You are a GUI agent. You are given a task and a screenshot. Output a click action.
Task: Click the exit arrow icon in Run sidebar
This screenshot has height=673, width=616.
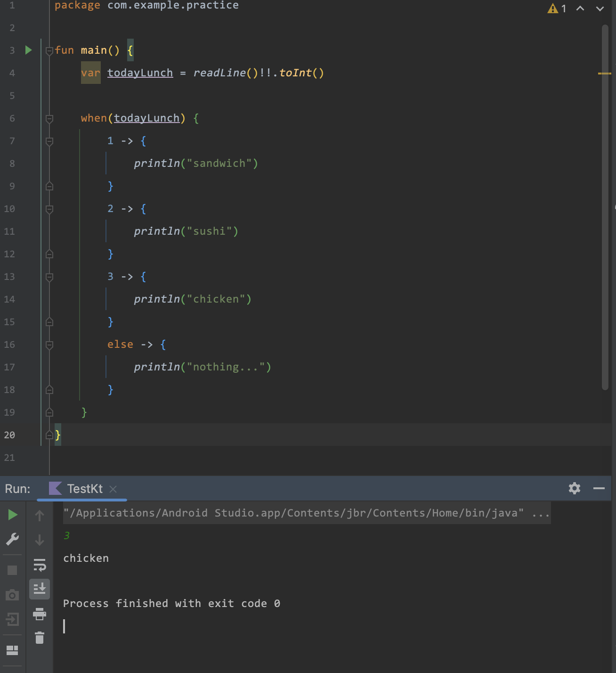point(12,619)
